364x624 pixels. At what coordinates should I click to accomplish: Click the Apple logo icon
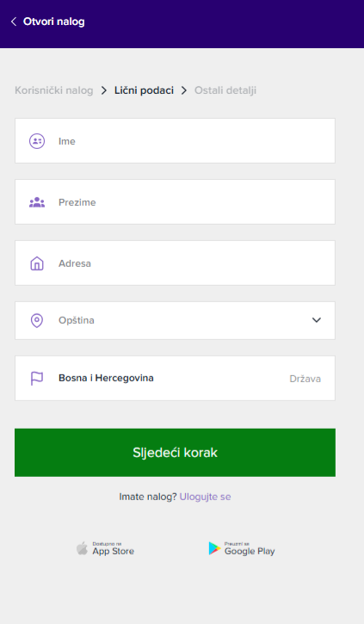click(82, 548)
